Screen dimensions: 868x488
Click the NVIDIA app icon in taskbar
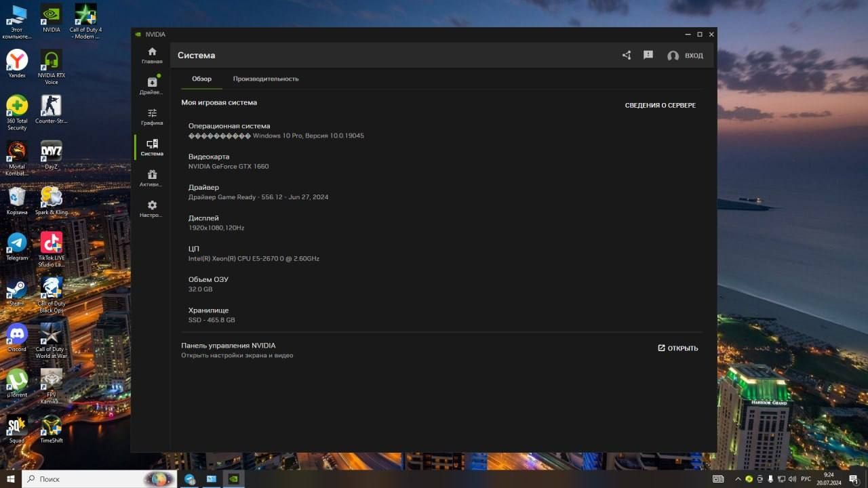tap(233, 479)
